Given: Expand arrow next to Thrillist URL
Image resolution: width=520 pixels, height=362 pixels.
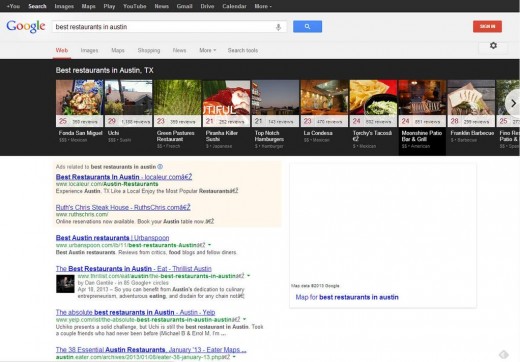Looking at the screenshot, I should point(248,276).
